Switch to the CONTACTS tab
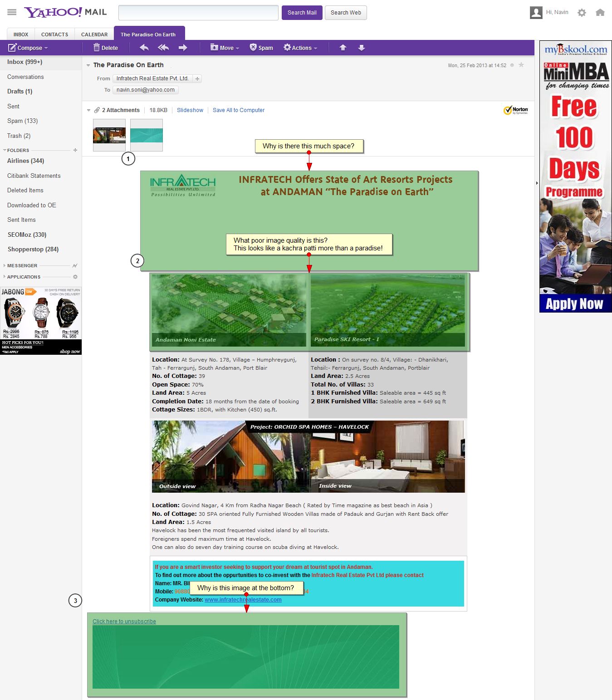This screenshot has width=612, height=700. pyautogui.click(x=55, y=34)
